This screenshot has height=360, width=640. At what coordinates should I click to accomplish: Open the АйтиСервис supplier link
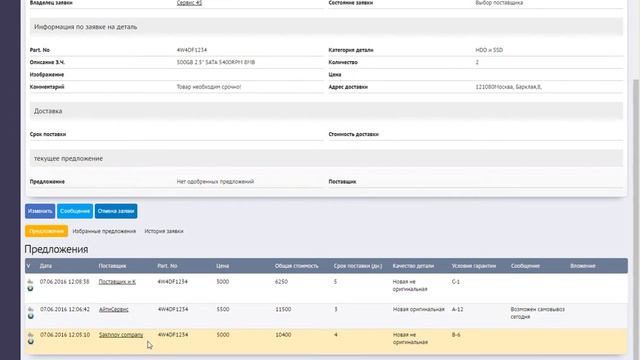click(x=113, y=309)
